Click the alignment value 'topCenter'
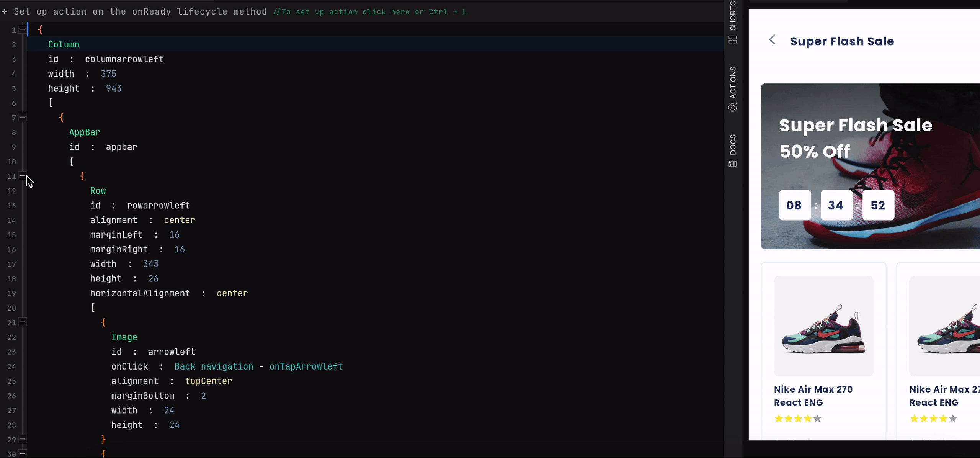The image size is (980, 458). pyautogui.click(x=209, y=381)
